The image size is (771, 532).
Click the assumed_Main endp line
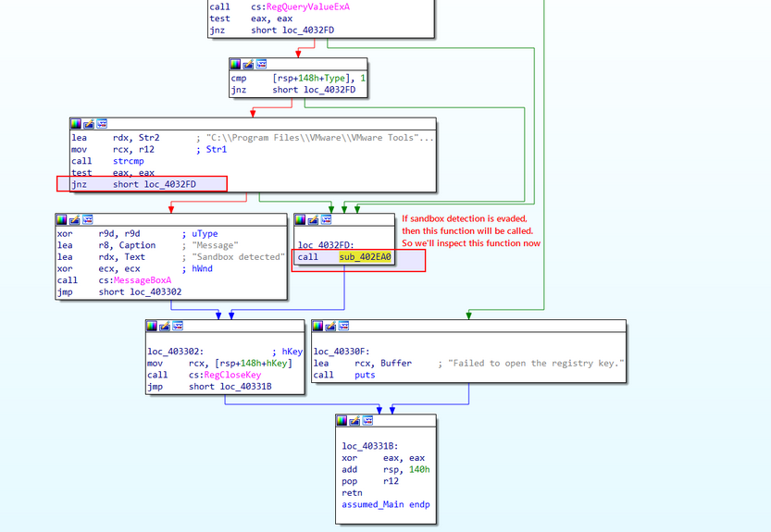pos(385,504)
